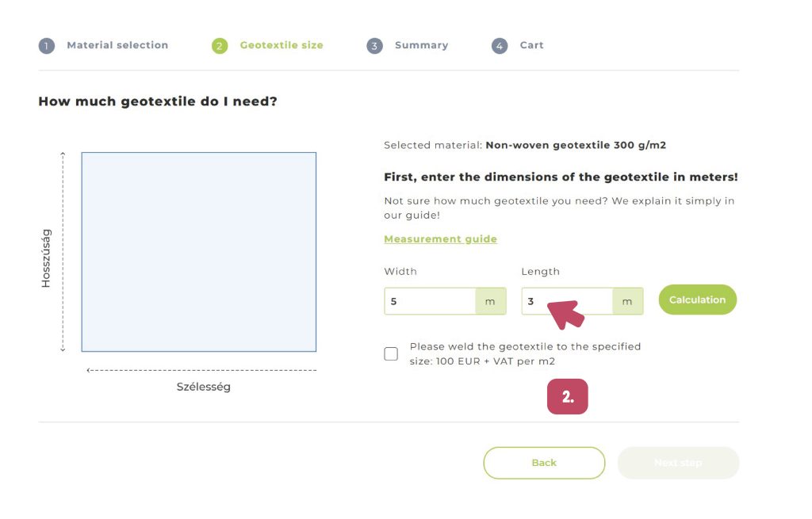Enable the weld geotextile checkbox
This screenshot has width=812, height=519.
(x=391, y=354)
